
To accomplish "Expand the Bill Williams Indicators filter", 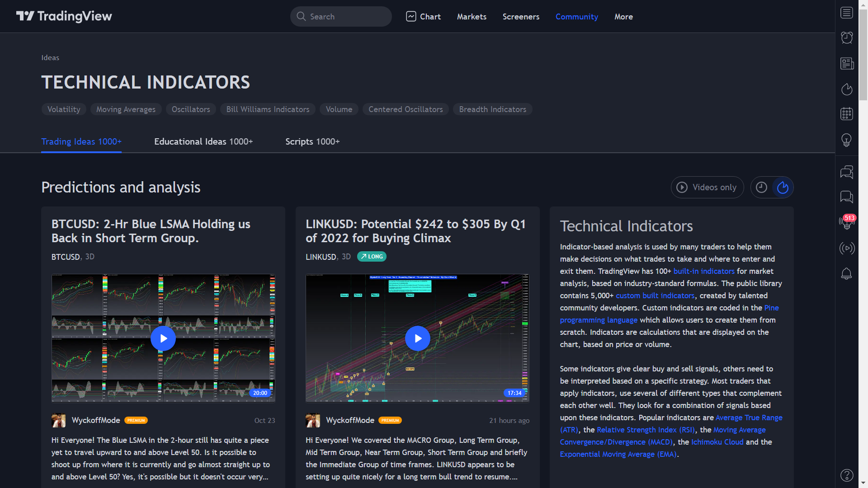I will (268, 109).
